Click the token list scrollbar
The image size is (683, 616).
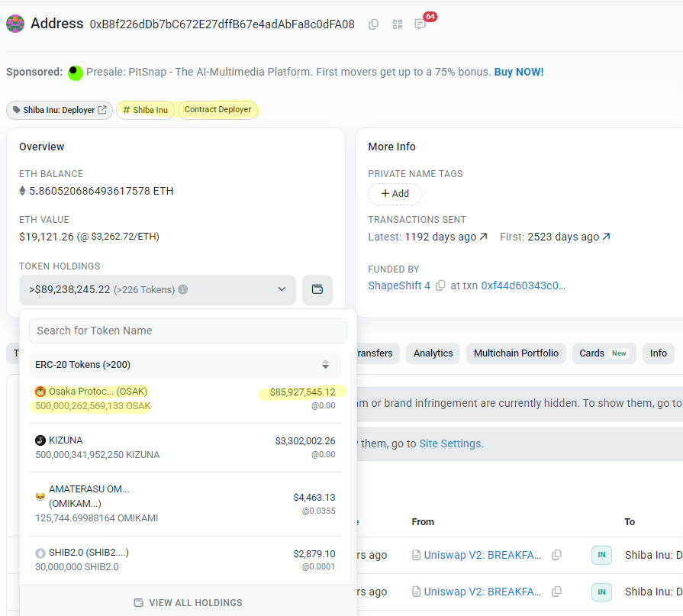click(352, 469)
